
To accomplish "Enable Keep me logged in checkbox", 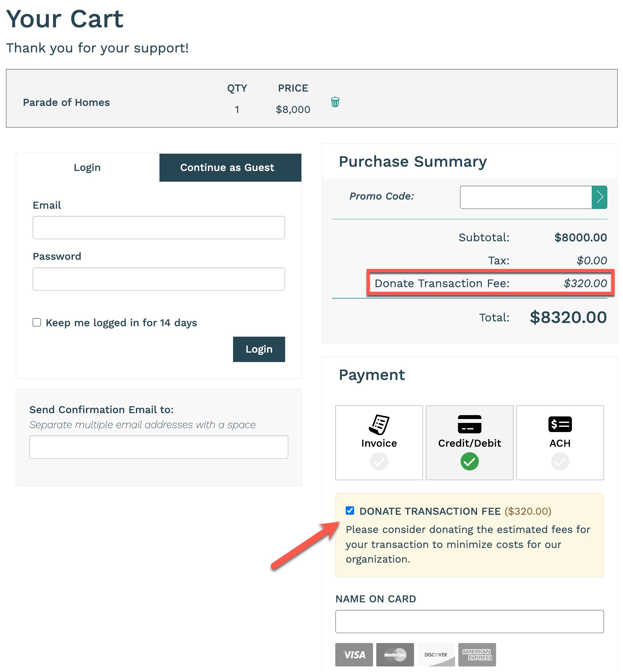I will click(x=37, y=322).
